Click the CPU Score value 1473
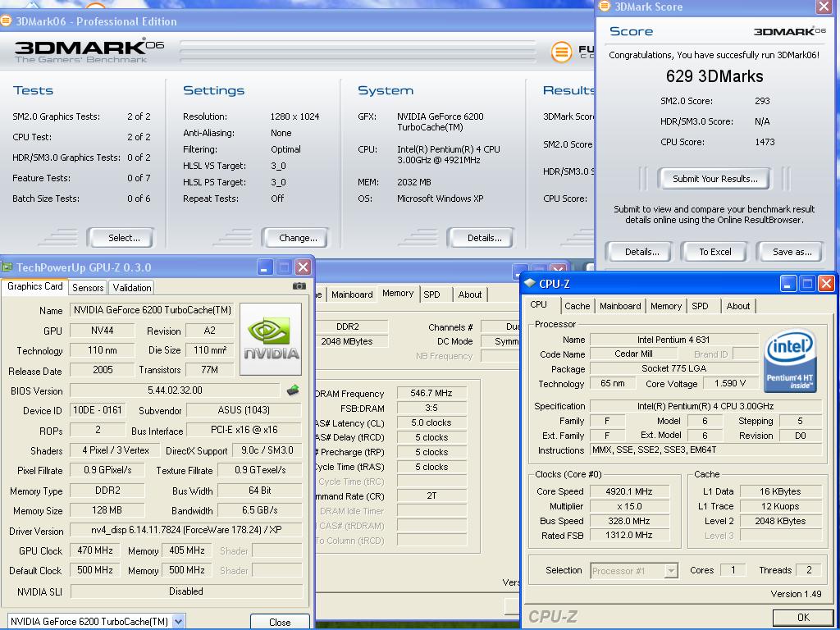This screenshot has width=840, height=630. (x=765, y=142)
